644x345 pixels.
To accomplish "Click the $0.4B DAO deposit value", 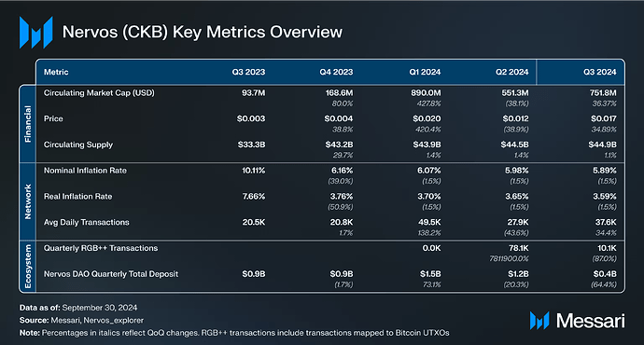I will (605, 274).
